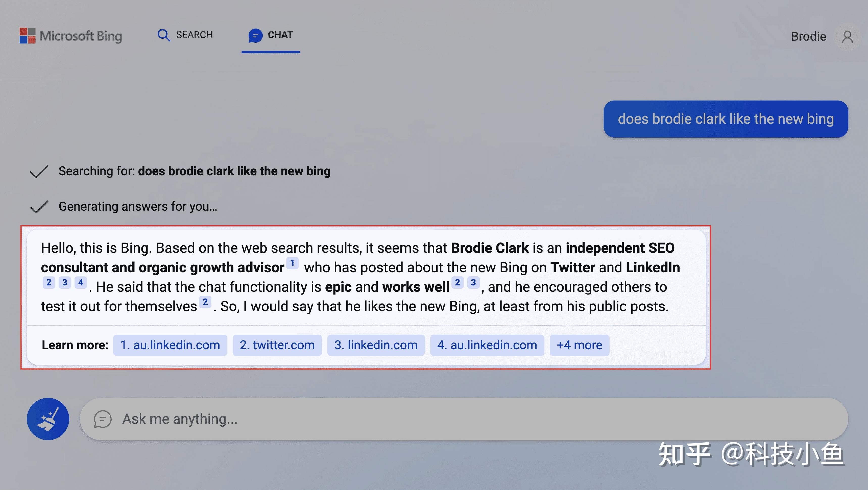
Task: Click the checkmark beside Searching for
Action: (x=39, y=171)
